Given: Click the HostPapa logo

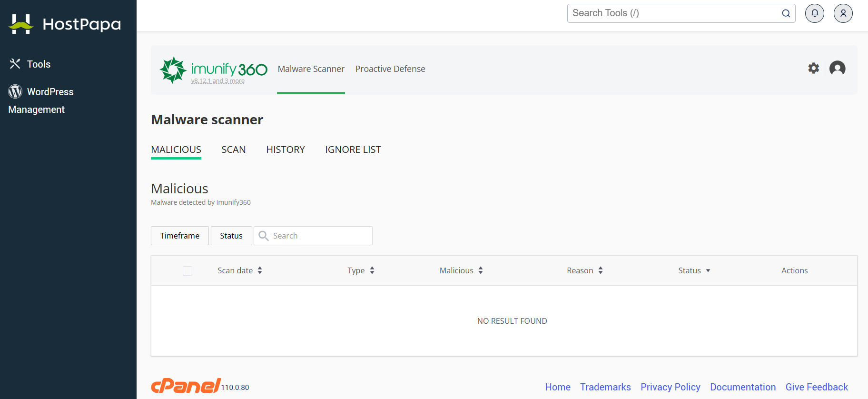Looking at the screenshot, I should (65, 24).
